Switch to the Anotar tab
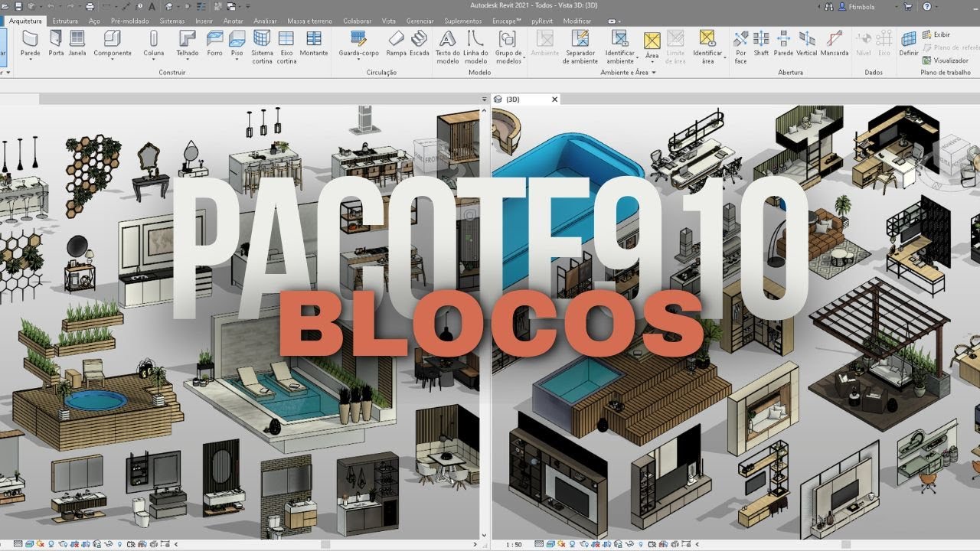 coord(233,21)
